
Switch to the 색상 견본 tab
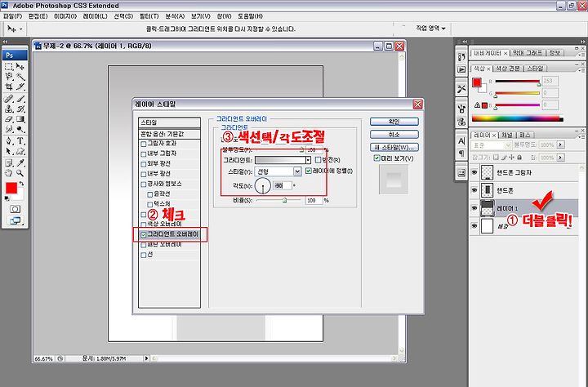(508, 69)
